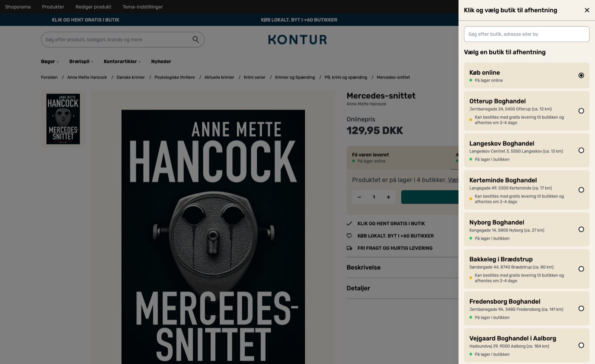Go to Forsiden via the breadcrumb link
Viewport: 595px width, 364px height.
pyautogui.click(x=49, y=77)
